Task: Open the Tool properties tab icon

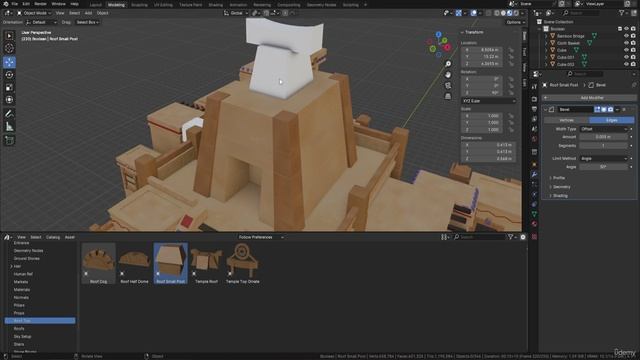Action: pos(534,87)
